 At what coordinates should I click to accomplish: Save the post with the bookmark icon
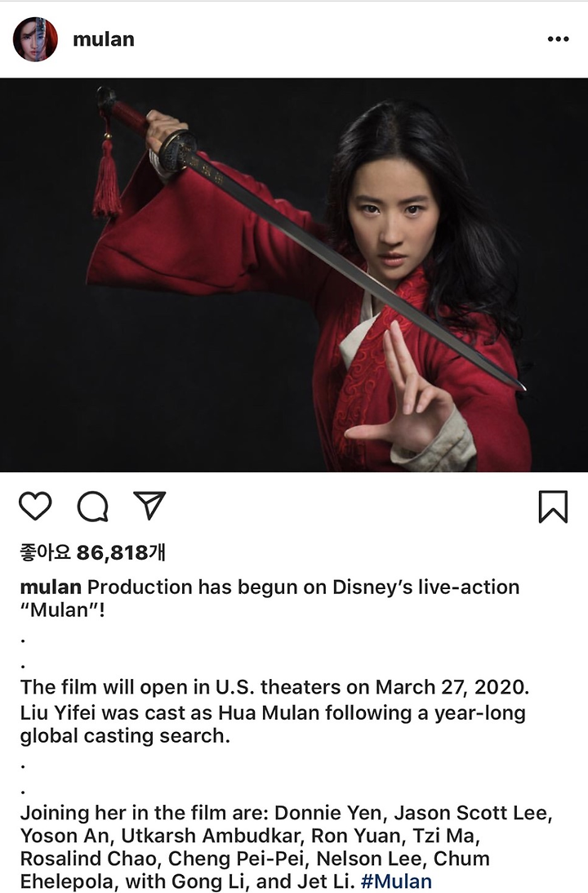553,507
